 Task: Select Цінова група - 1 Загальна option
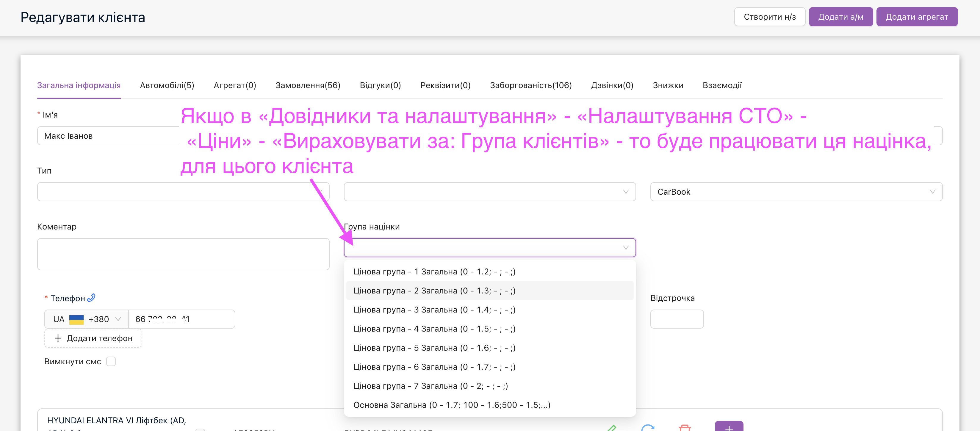(x=490, y=271)
